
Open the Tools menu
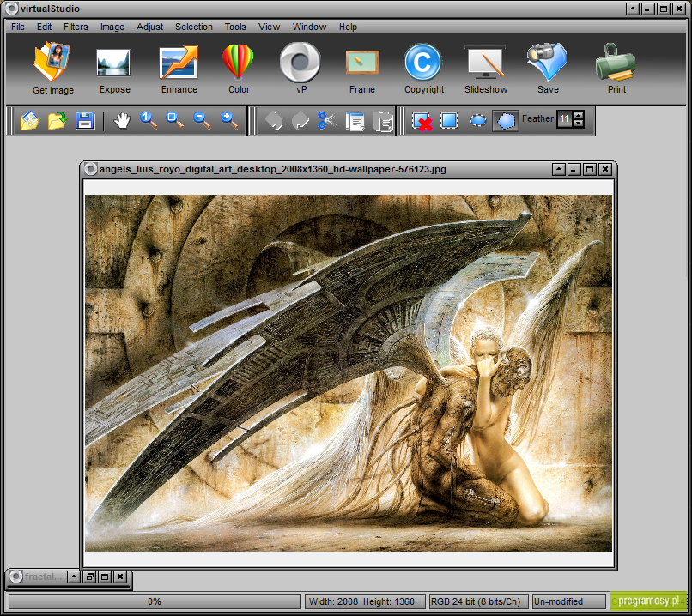point(235,27)
